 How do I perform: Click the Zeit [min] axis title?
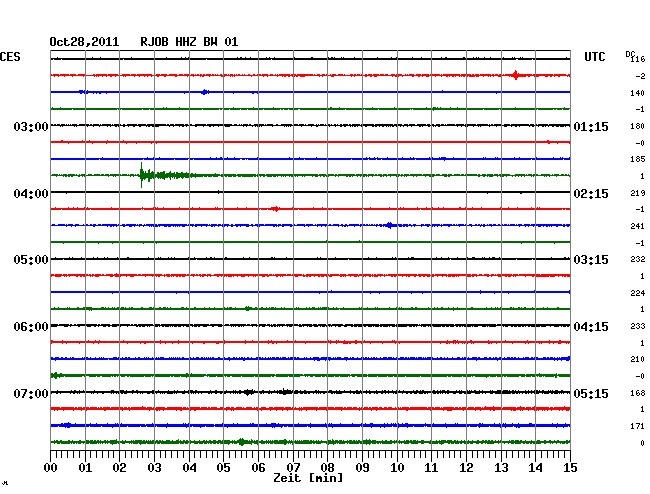308,478
